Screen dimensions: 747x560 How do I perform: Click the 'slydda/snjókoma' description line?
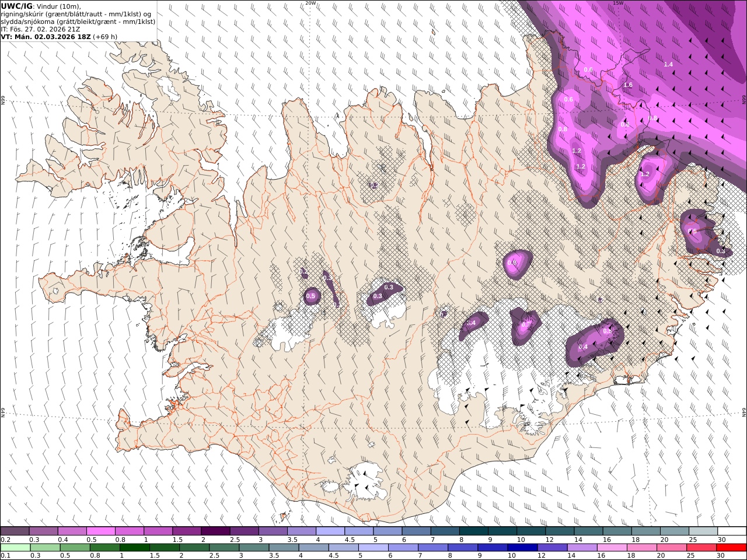tap(78, 22)
